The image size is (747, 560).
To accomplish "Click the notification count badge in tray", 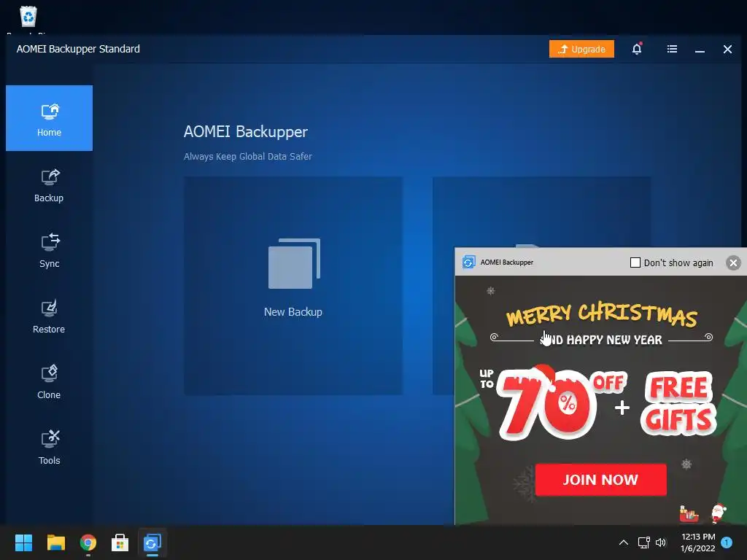I will pos(727,542).
